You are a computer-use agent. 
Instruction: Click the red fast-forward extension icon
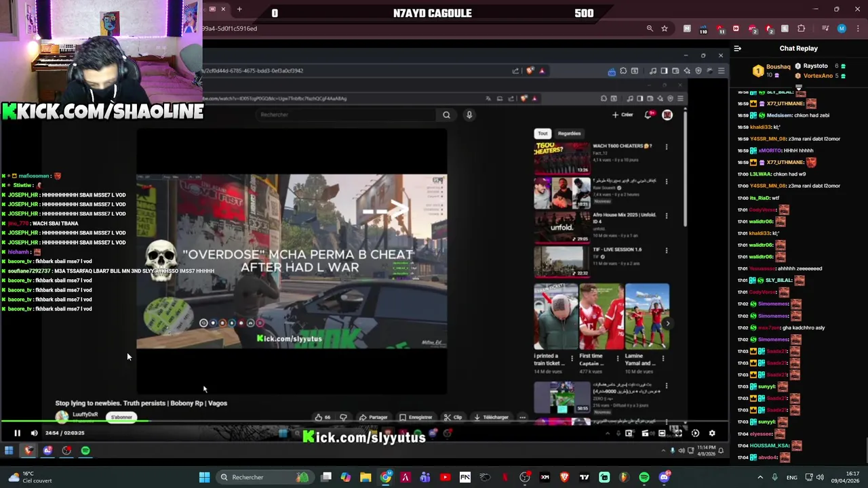(x=736, y=28)
